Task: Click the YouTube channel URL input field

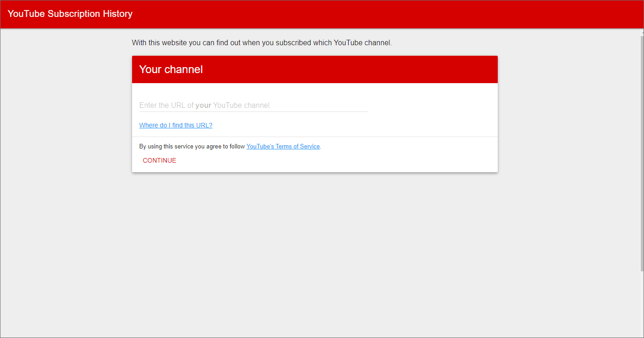Action: (x=253, y=105)
